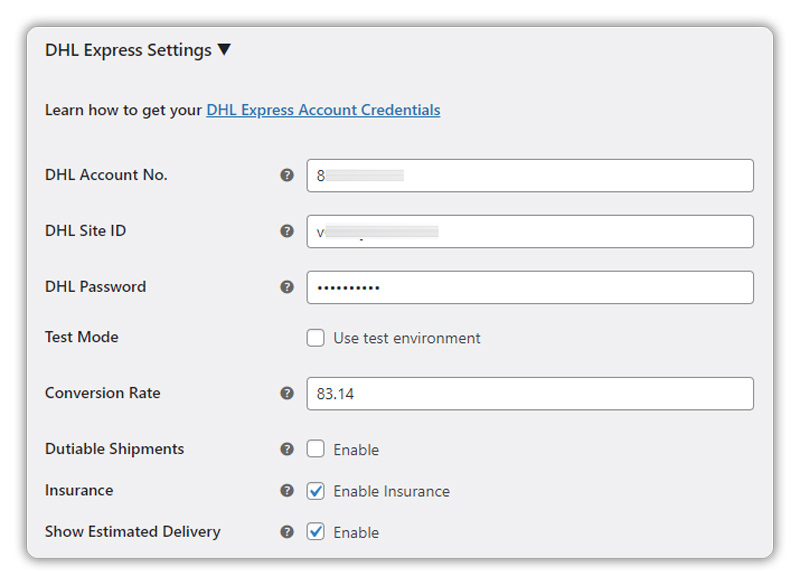Click the Insurance label text
Screen dimensions: 800x586
79,490
